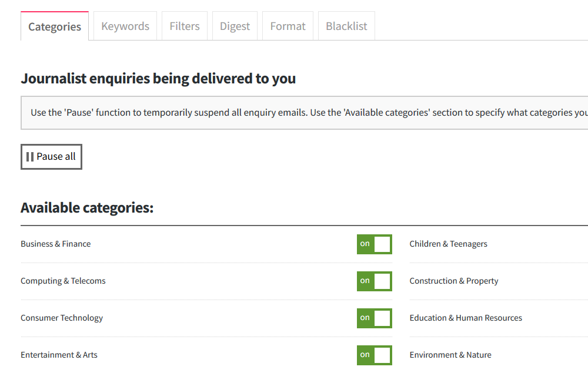
Task: Click the Business & Finance category name
Action: coord(55,244)
